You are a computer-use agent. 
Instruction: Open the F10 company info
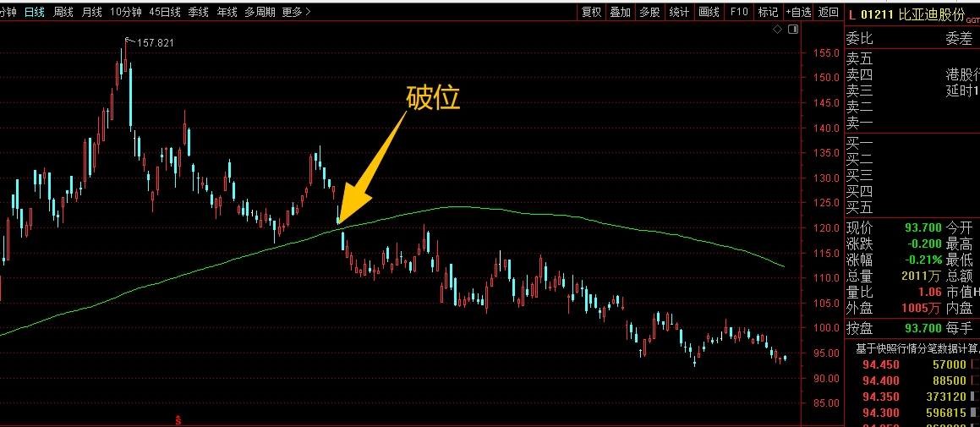point(739,12)
